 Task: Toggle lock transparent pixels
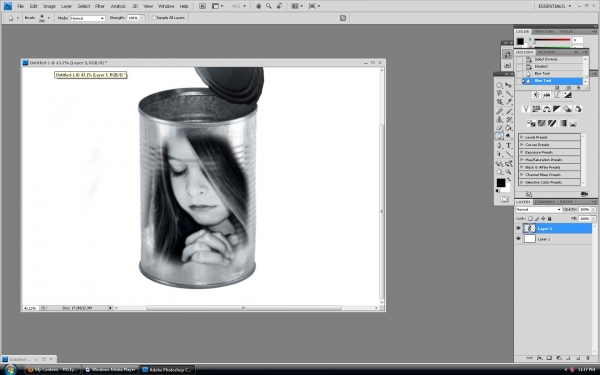[x=530, y=218]
